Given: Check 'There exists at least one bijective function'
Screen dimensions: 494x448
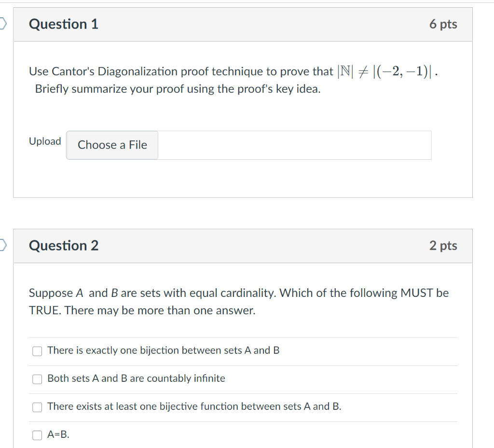Looking at the screenshot, I should (37, 407).
